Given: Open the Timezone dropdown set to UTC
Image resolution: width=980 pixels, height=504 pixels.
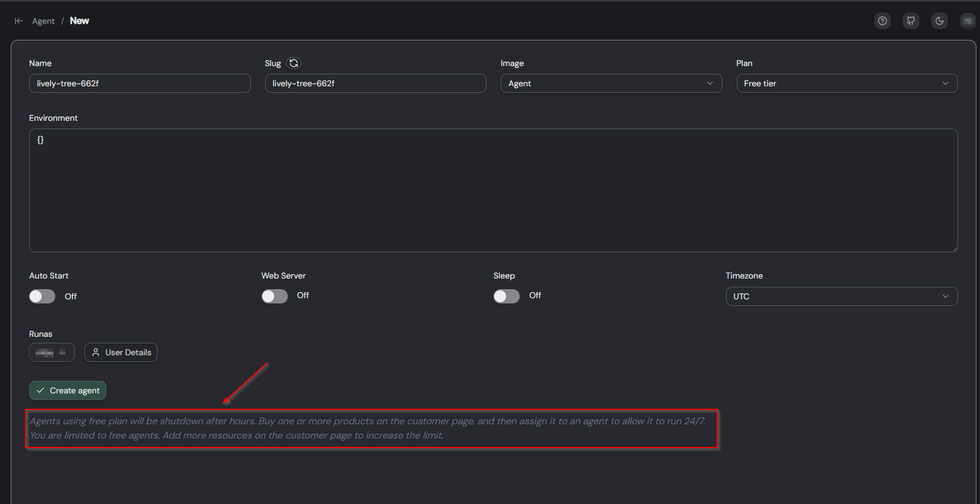Looking at the screenshot, I should 841,296.
